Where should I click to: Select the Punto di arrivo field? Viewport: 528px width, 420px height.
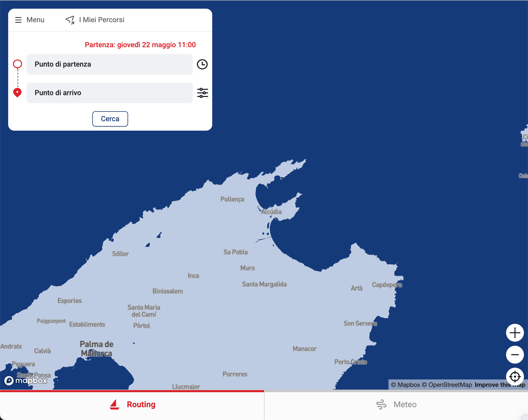point(110,93)
